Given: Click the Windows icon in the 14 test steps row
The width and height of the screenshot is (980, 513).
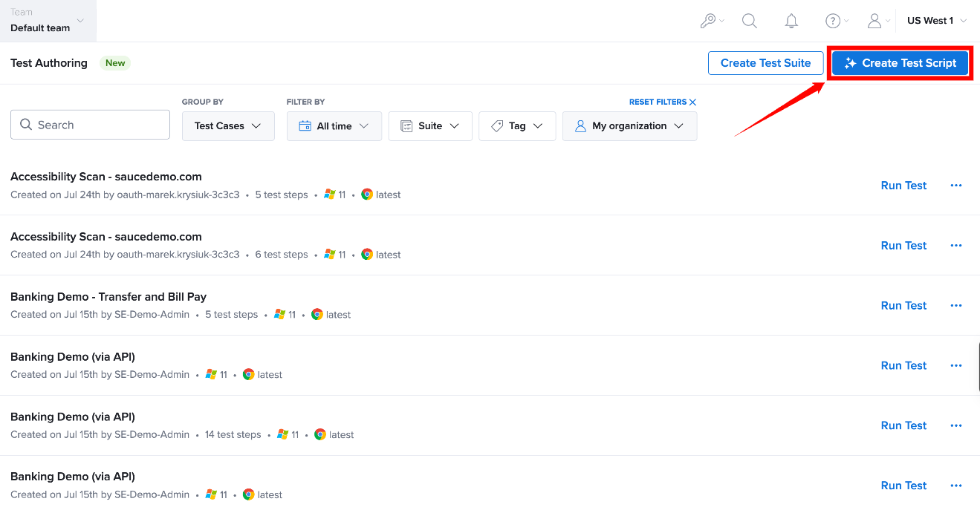Looking at the screenshot, I should (283, 434).
